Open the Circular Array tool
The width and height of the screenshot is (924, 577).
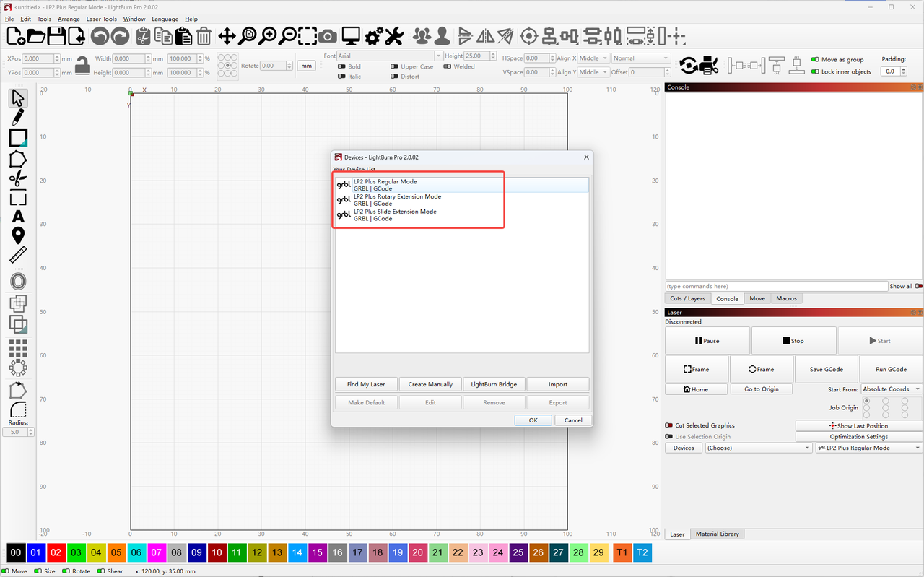click(x=18, y=368)
